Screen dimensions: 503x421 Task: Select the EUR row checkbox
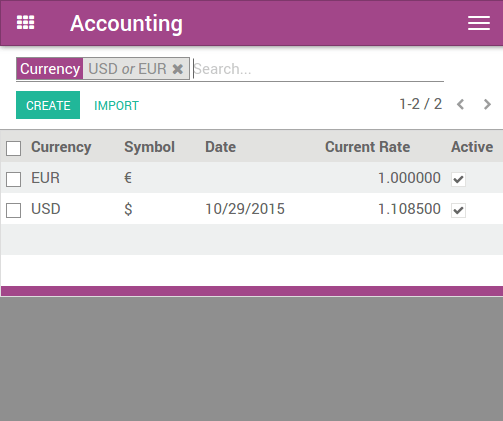pyautogui.click(x=14, y=179)
